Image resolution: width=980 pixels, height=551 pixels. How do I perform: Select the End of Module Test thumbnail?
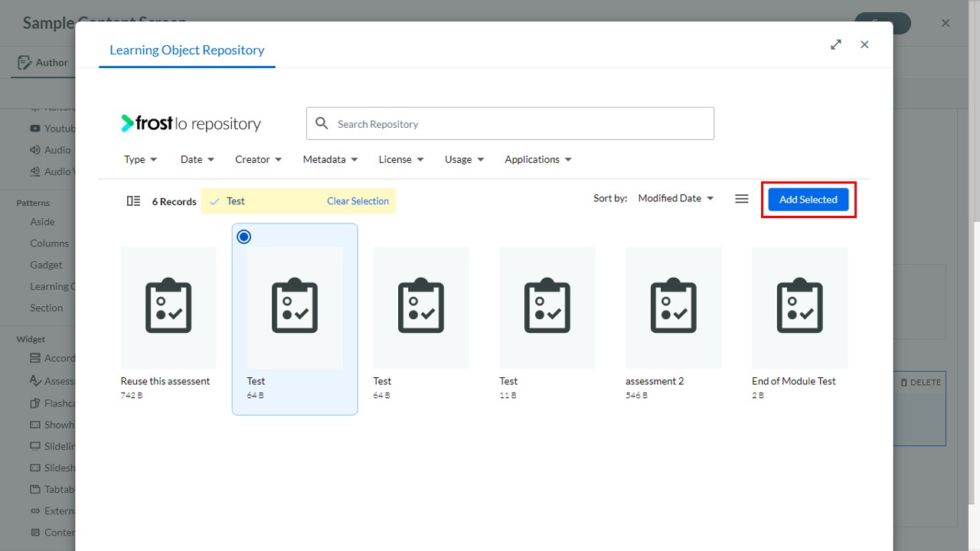coord(800,308)
